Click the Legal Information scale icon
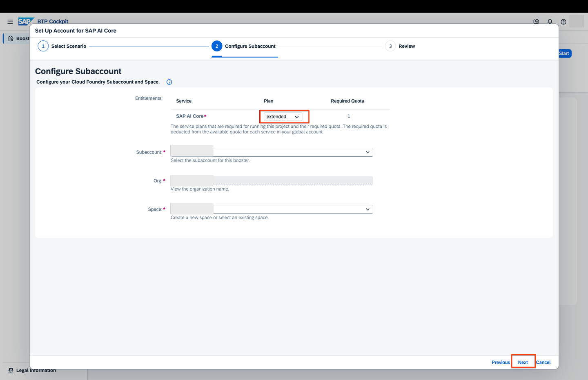This screenshot has height=380, width=588. coord(11,370)
